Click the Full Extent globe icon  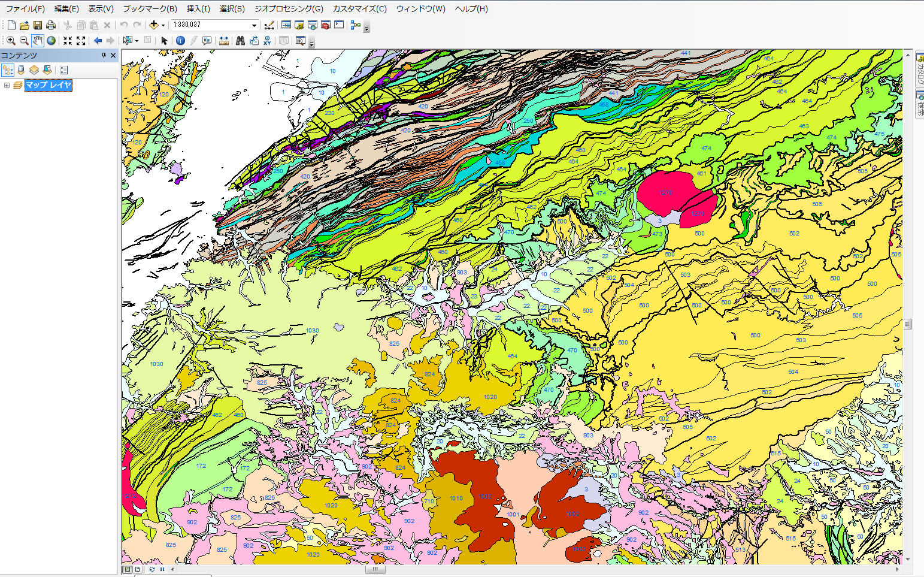pyautogui.click(x=51, y=41)
